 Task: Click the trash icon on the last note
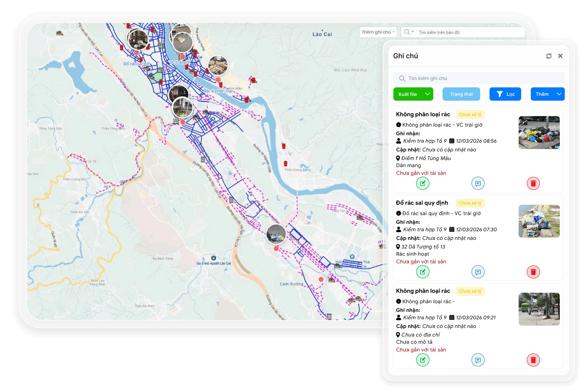point(533,360)
